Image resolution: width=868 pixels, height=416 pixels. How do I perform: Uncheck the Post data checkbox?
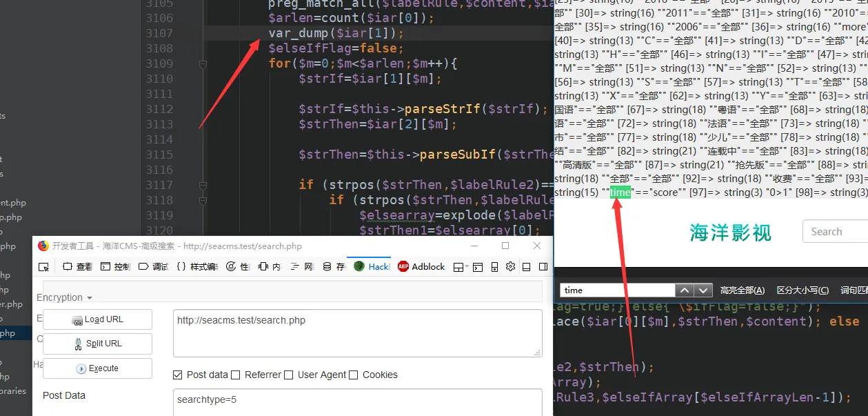(178, 375)
